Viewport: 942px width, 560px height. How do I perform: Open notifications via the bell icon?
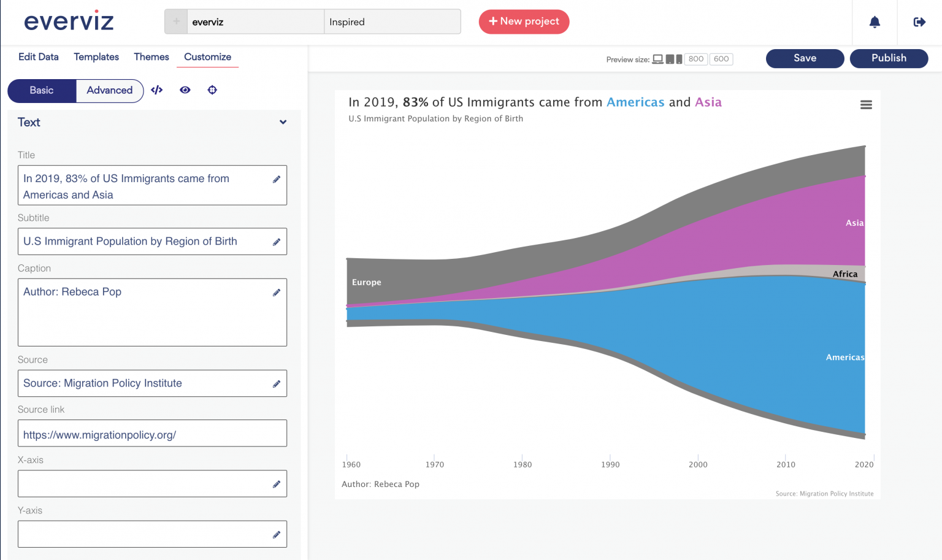[x=874, y=21]
